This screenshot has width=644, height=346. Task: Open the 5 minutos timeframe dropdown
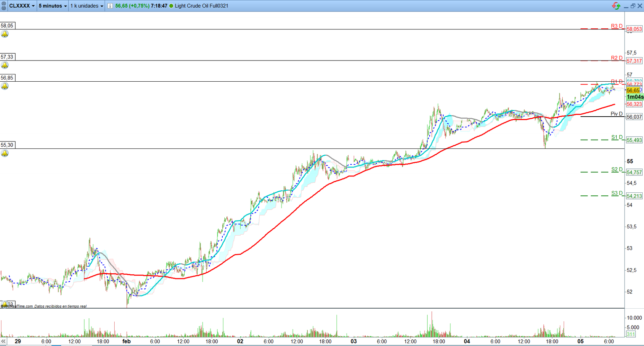53,6
